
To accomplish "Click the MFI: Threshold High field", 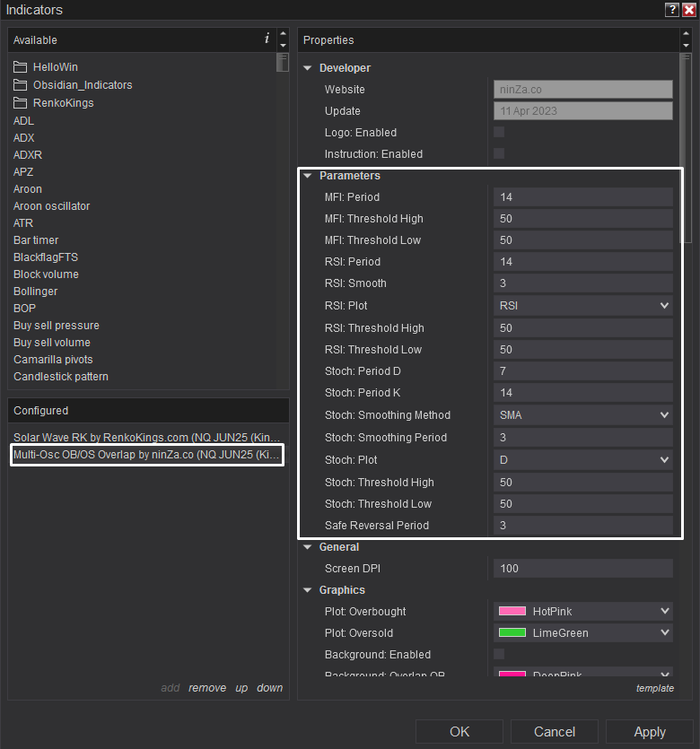I will click(583, 218).
